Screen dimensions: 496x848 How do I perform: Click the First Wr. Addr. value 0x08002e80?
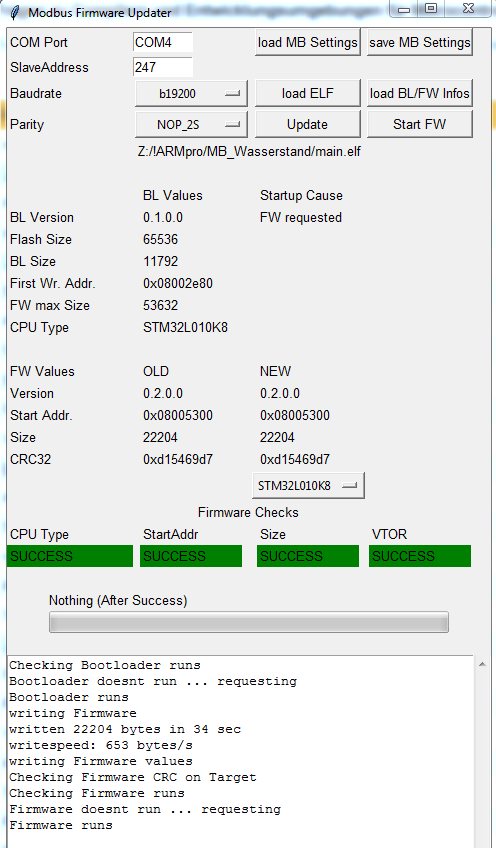click(x=178, y=283)
